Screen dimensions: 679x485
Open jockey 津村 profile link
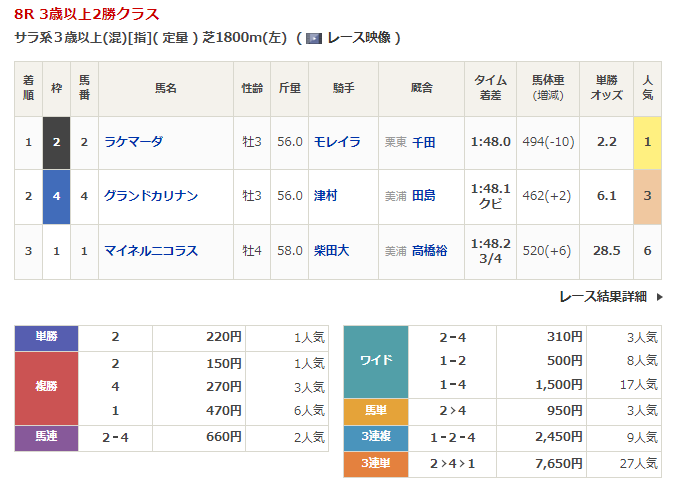click(x=325, y=196)
